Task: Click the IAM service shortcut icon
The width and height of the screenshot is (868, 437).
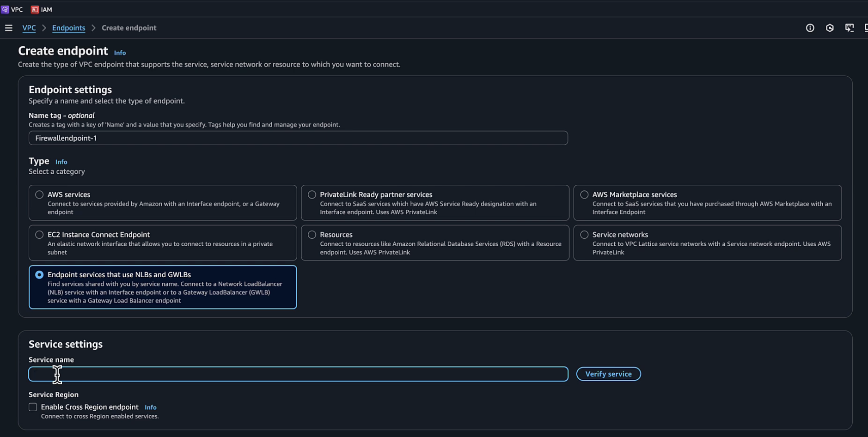Action: (35, 9)
